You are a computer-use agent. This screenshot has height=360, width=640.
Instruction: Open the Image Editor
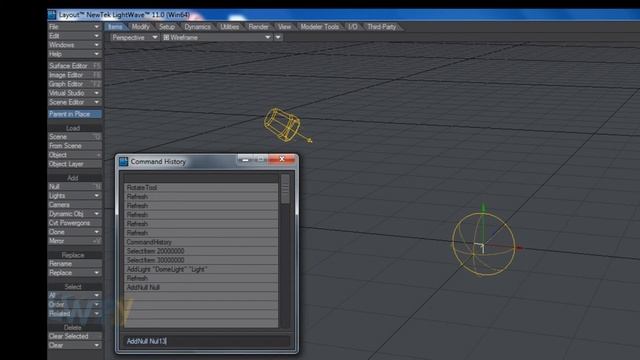pos(74,75)
